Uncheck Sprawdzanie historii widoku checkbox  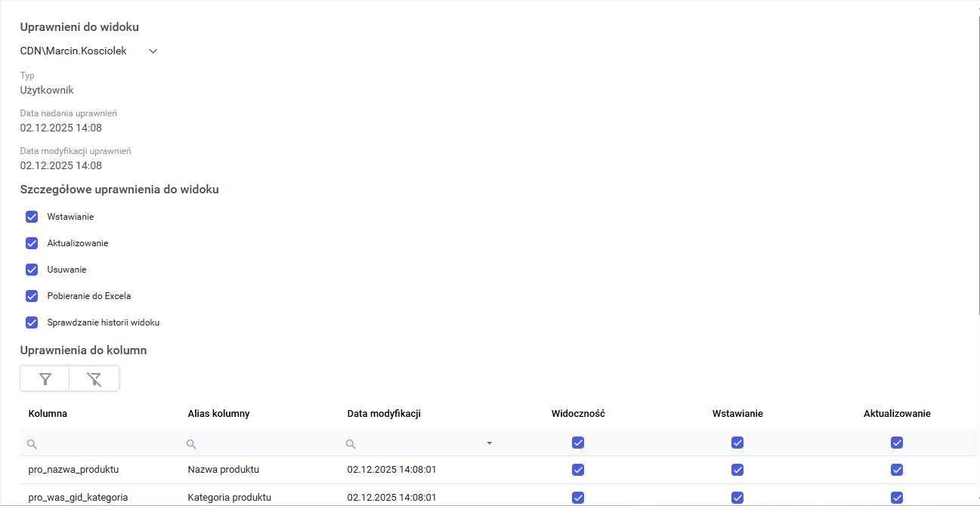coord(32,322)
